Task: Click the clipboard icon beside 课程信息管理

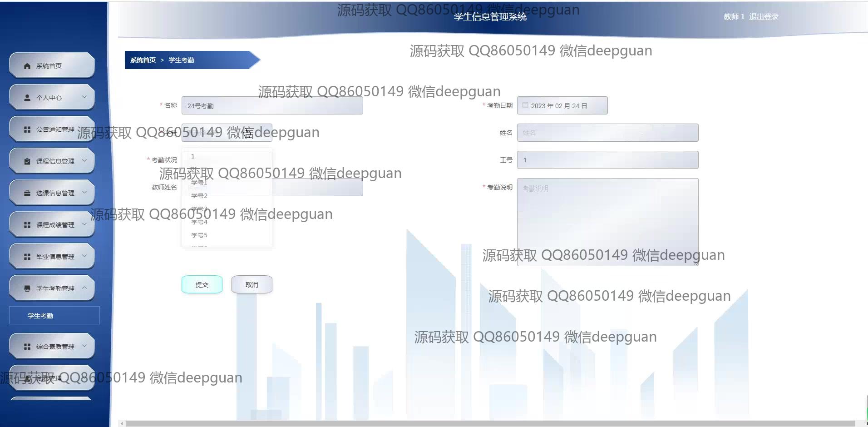Action: 27,161
